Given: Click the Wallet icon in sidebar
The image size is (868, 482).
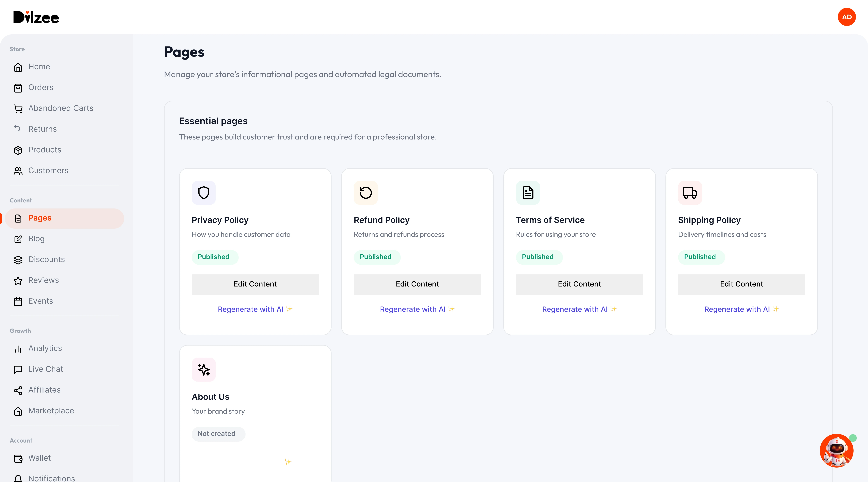Looking at the screenshot, I should pos(18,458).
